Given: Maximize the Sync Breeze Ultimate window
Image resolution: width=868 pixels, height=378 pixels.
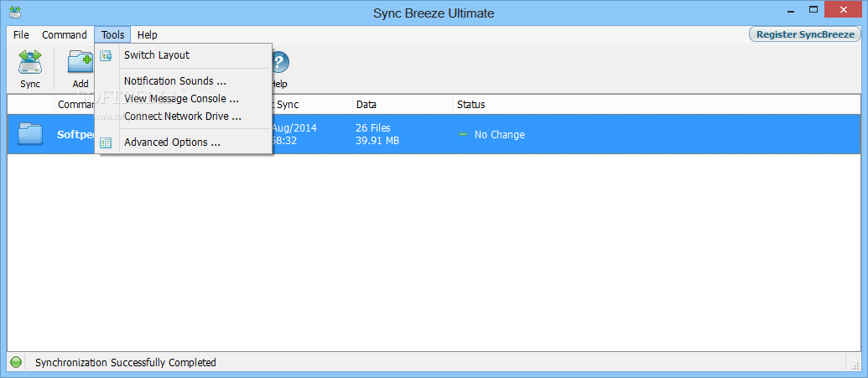Looking at the screenshot, I should pos(813,9).
